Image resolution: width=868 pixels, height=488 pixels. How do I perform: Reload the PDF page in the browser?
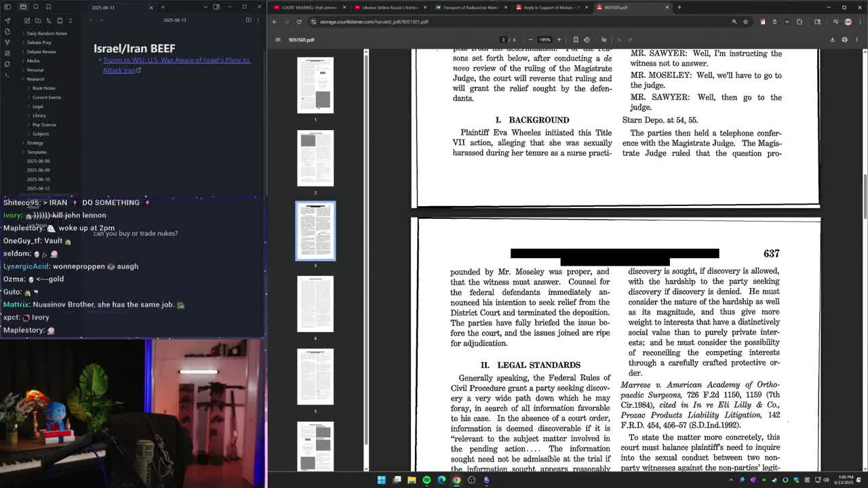(x=299, y=22)
